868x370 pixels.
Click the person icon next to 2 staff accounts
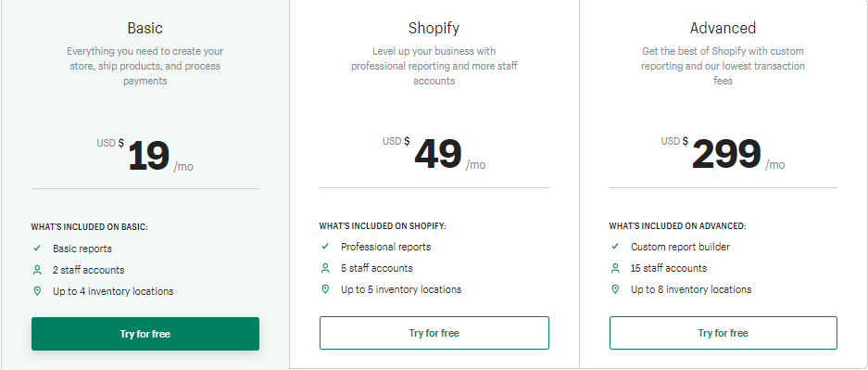[37, 270]
